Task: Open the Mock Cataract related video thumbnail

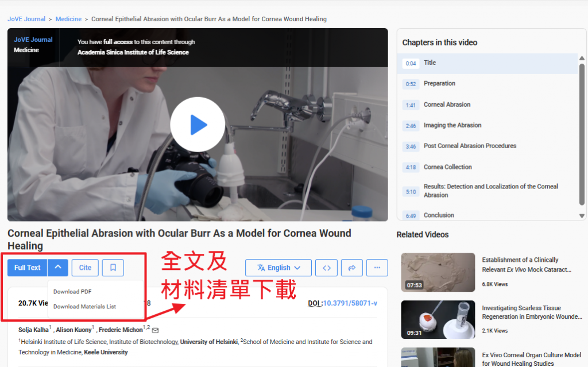Action: 438,272
